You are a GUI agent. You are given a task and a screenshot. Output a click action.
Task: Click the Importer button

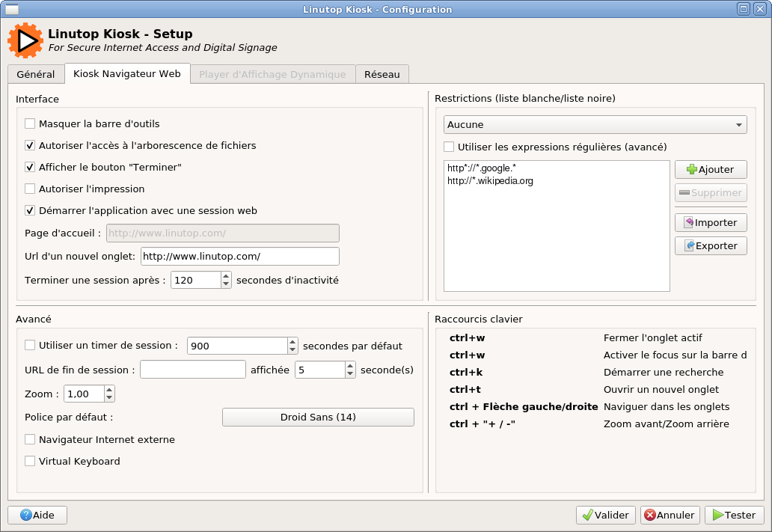click(x=711, y=223)
